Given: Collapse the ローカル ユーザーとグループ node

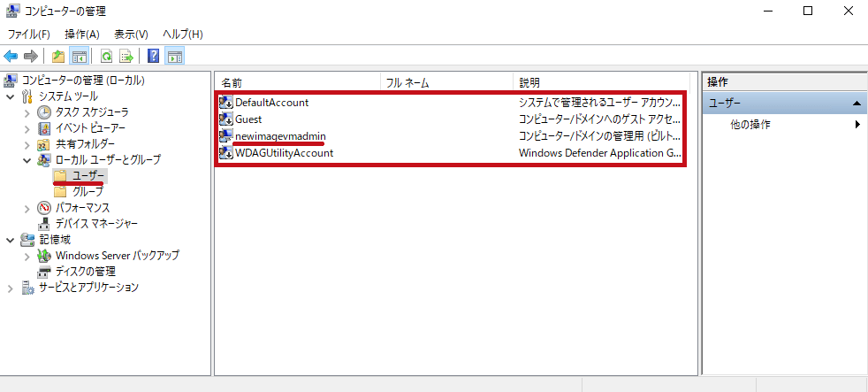Looking at the screenshot, I should coord(27,160).
